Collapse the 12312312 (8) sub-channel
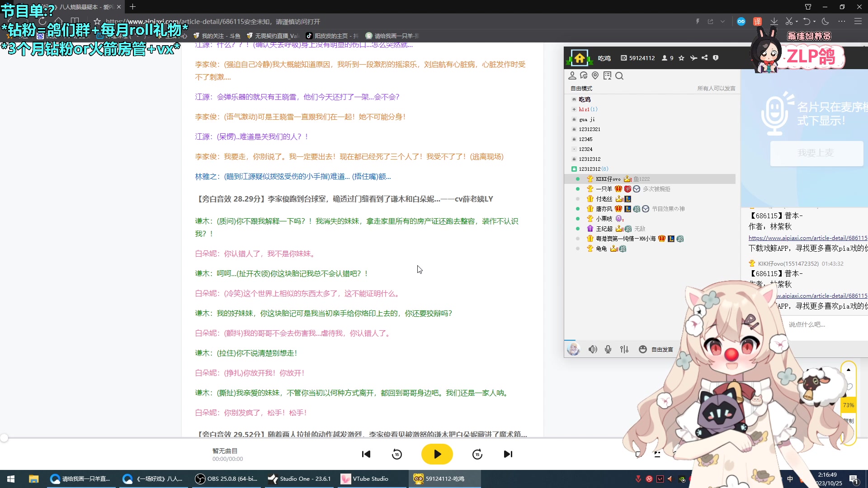The height and width of the screenshot is (488, 868). 574,169
